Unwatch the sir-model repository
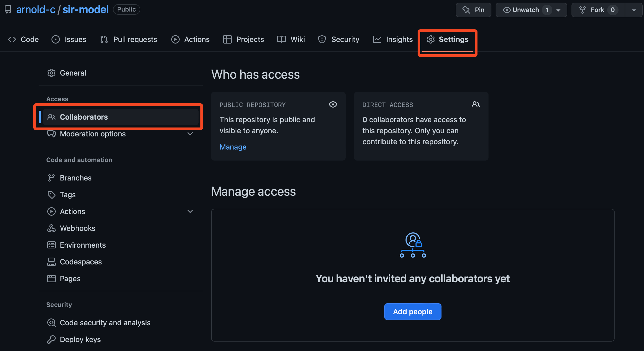The image size is (644, 351). 525,10
